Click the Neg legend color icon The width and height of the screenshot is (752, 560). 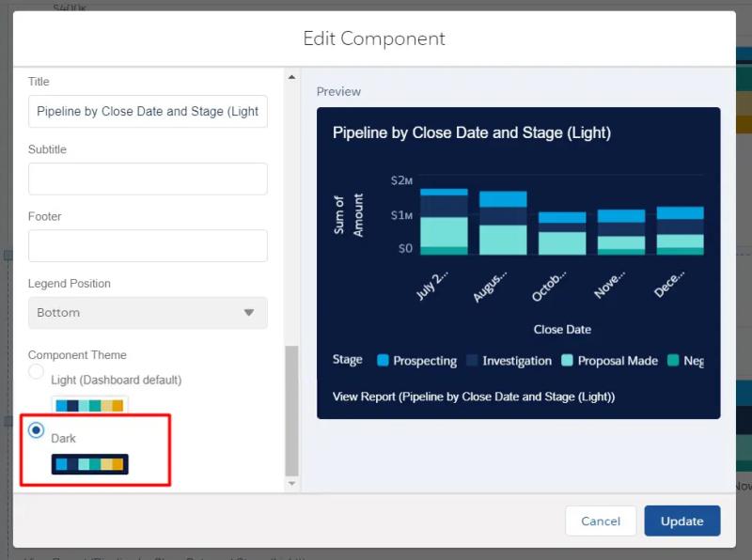coord(673,360)
